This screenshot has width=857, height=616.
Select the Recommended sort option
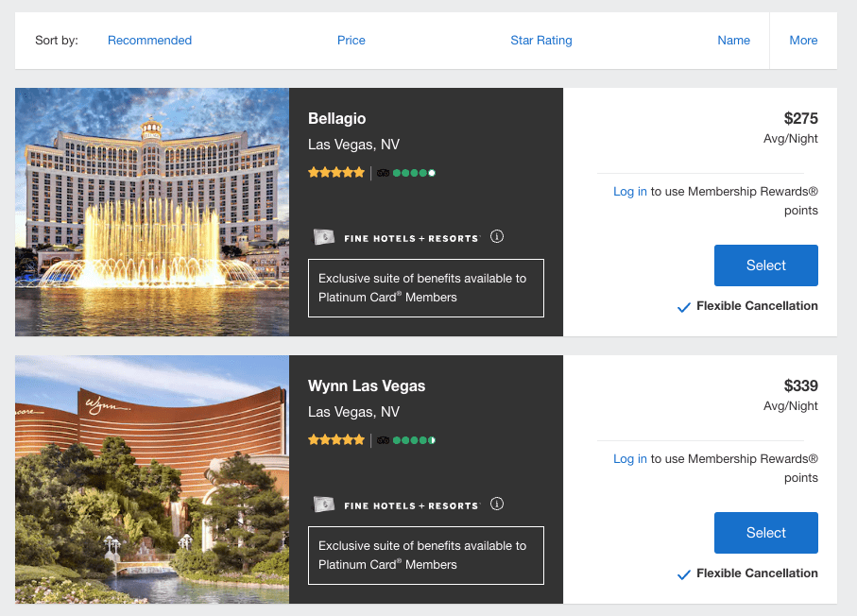click(149, 40)
